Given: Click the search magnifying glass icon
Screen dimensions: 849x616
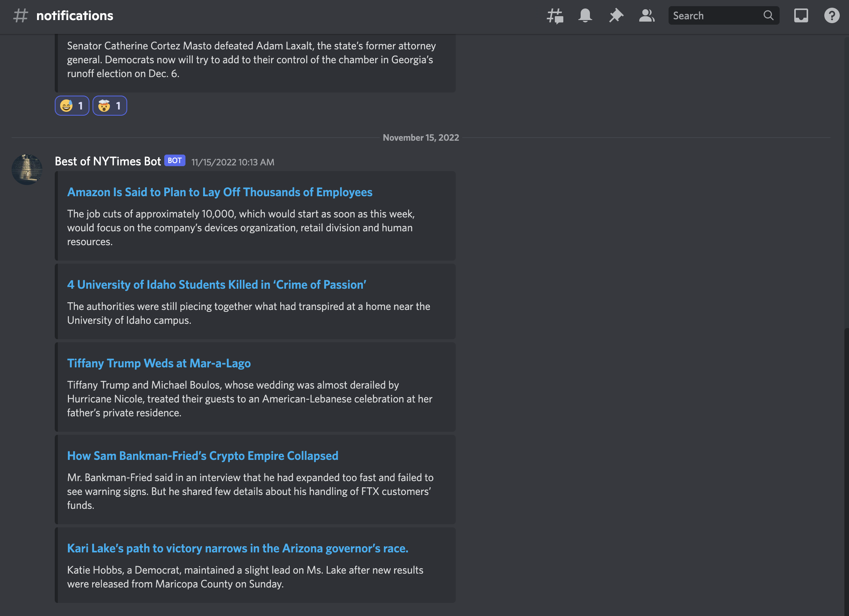Looking at the screenshot, I should click(x=768, y=15).
